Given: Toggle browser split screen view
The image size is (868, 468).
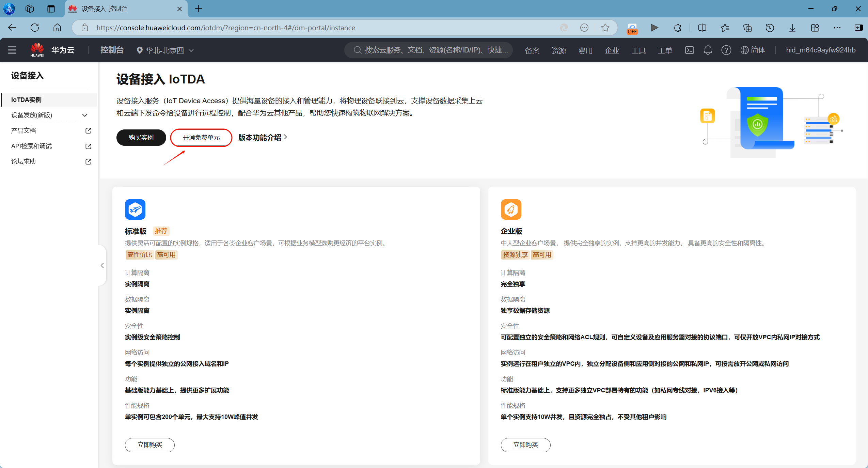Looking at the screenshot, I should tap(702, 28).
